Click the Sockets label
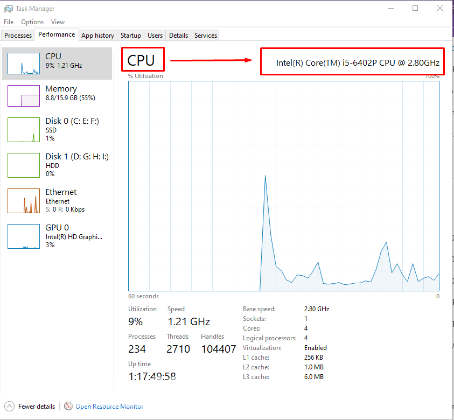This screenshot has width=454, height=420. [x=254, y=318]
